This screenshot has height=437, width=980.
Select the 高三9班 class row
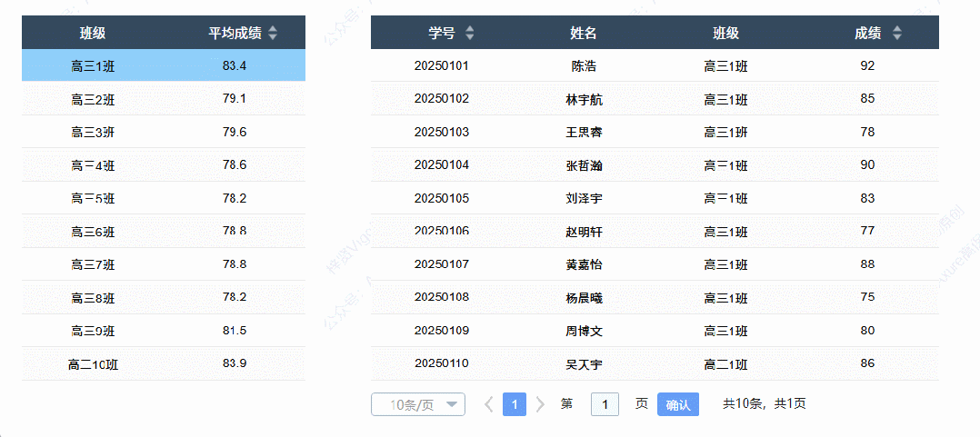click(164, 331)
